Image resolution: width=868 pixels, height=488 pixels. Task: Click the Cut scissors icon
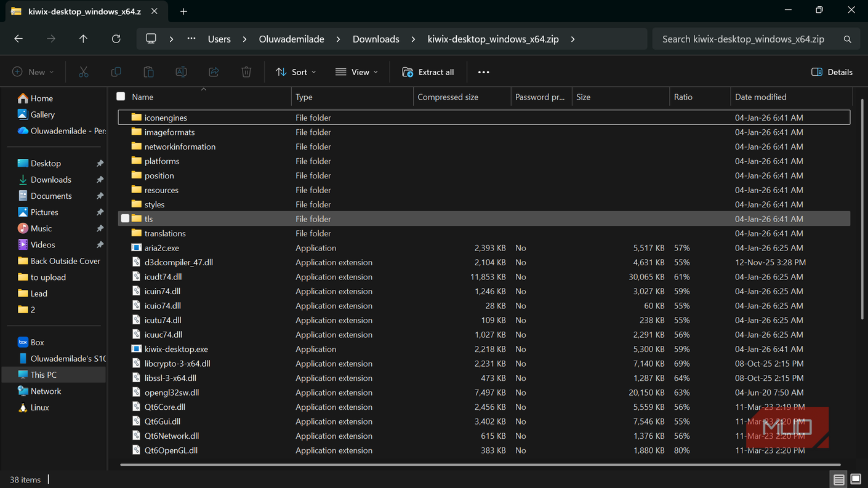[84, 72]
